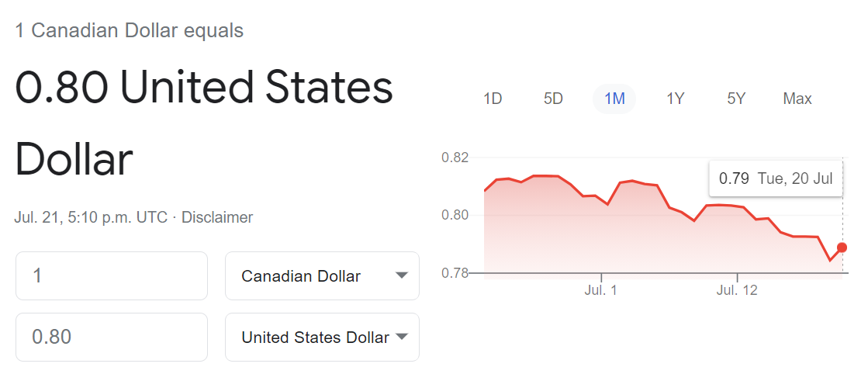Click the Jul. 12 axis marker
Viewport: 868px width, 374px height.
(738, 290)
